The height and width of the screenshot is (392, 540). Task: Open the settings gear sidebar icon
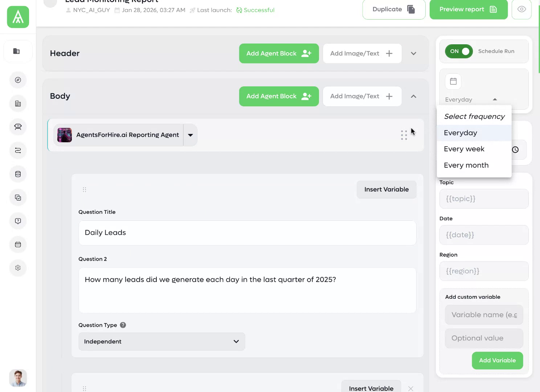(18, 268)
